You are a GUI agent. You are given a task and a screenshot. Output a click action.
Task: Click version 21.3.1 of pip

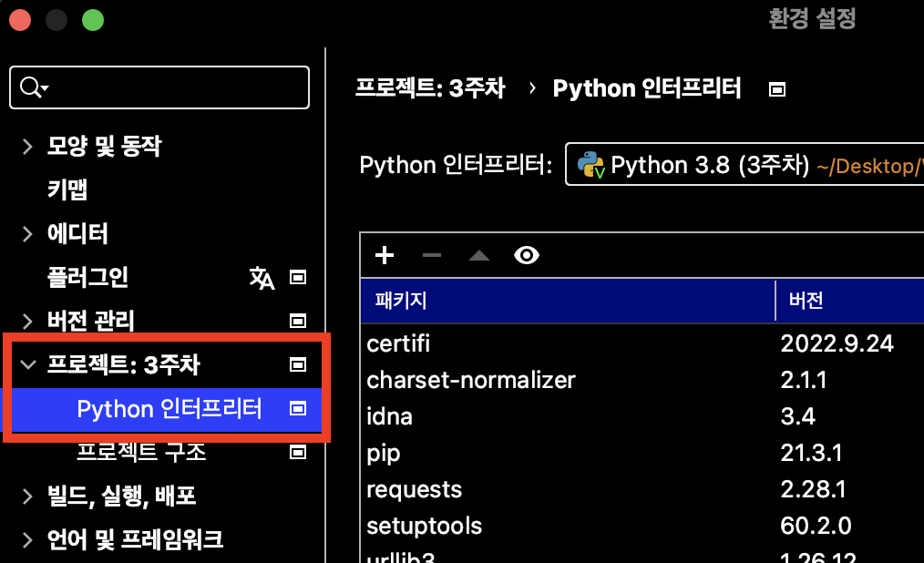pyautogui.click(x=811, y=453)
